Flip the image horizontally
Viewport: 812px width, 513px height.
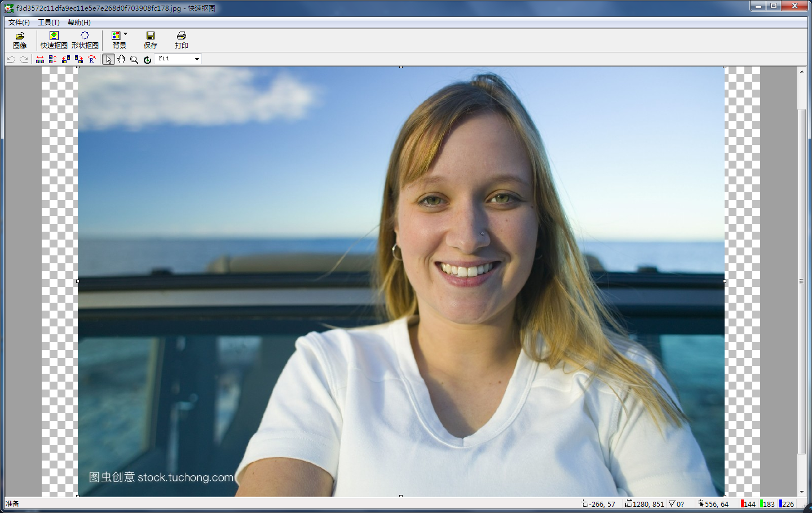tap(40, 59)
